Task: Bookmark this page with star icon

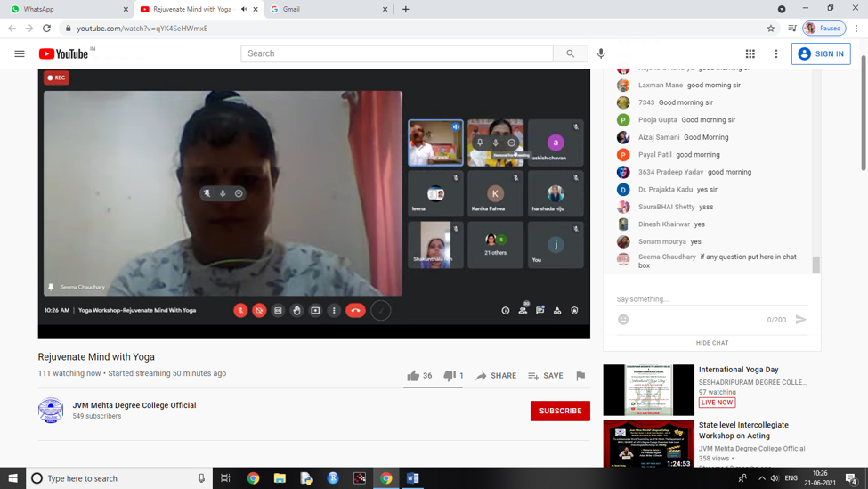Action: click(771, 29)
